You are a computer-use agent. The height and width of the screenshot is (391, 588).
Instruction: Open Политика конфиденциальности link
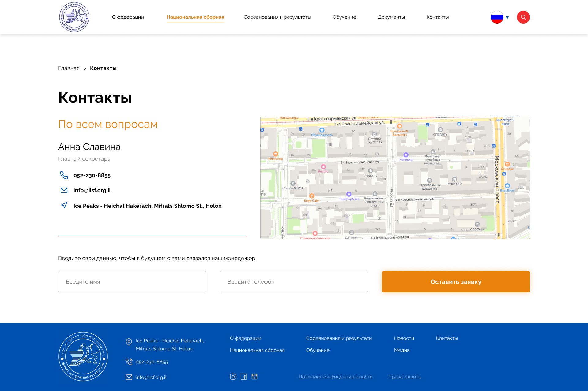click(x=335, y=377)
